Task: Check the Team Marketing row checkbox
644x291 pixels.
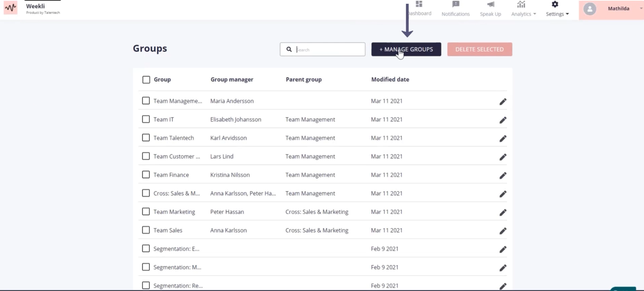Action: [x=146, y=211]
